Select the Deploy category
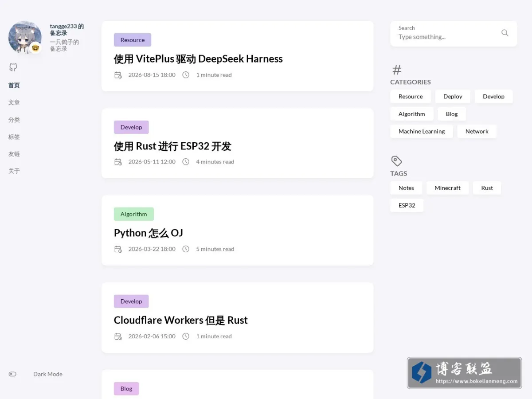The height and width of the screenshot is (399, 532). (x=453, y=97)
